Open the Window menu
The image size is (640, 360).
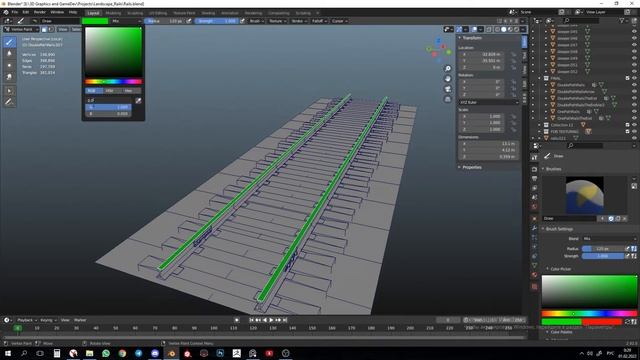click(x=57, y=12)
